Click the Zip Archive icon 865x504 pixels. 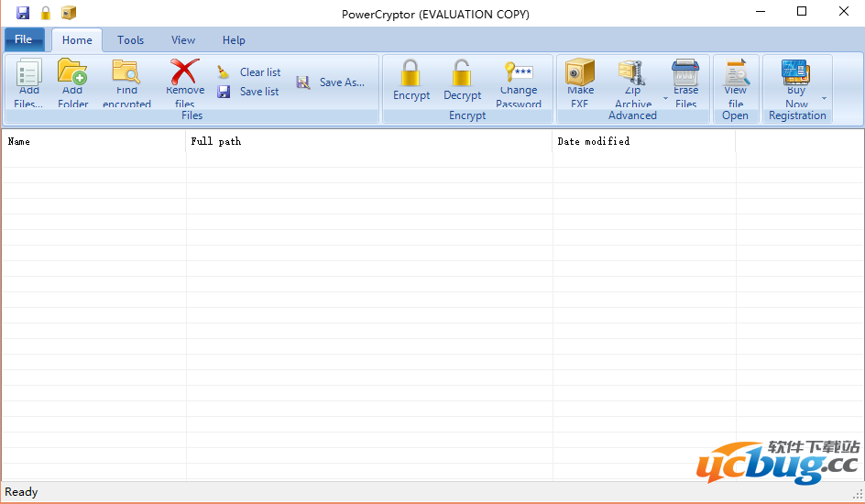(633, 72)
